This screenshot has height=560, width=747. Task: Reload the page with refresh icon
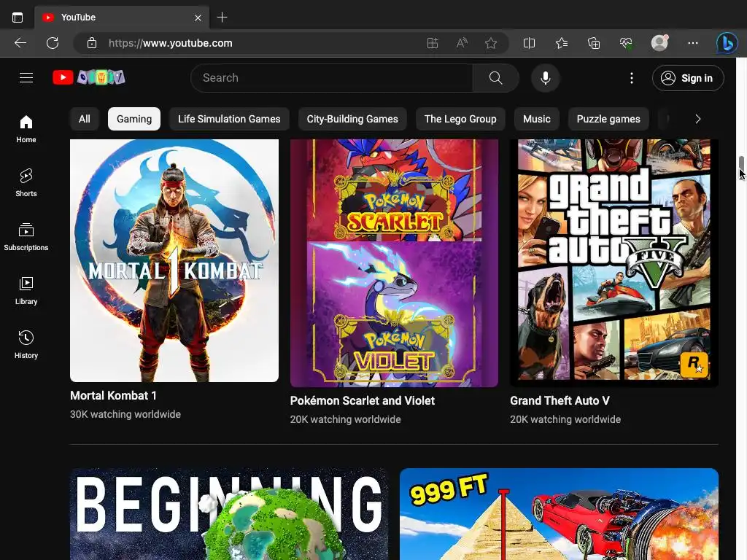click(x=53, y=43)
